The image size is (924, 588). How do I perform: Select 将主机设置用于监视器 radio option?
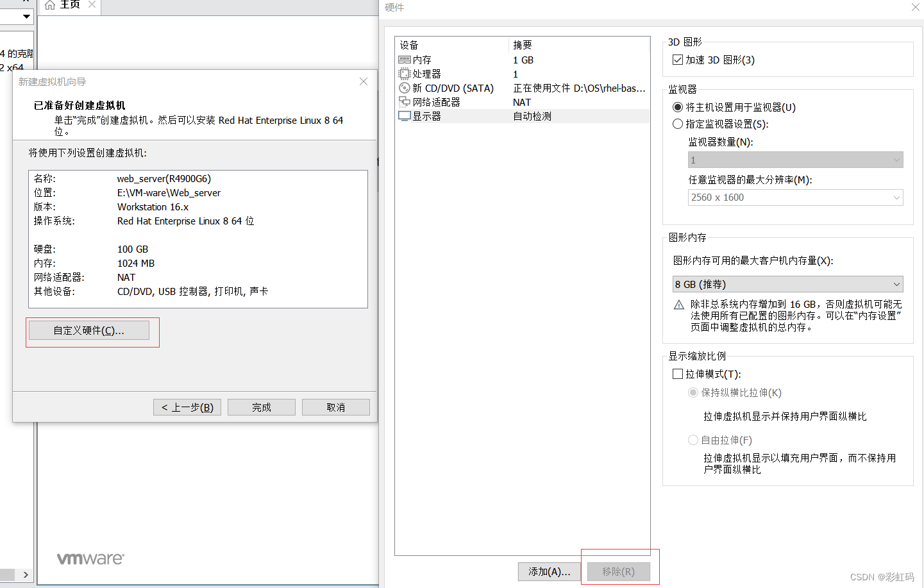point(678,107)
